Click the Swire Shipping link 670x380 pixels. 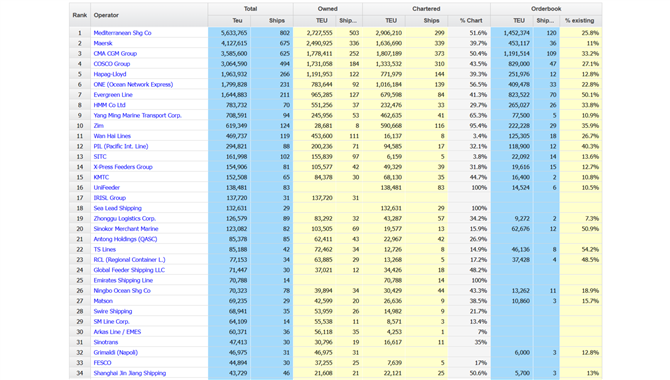point(113,311)
